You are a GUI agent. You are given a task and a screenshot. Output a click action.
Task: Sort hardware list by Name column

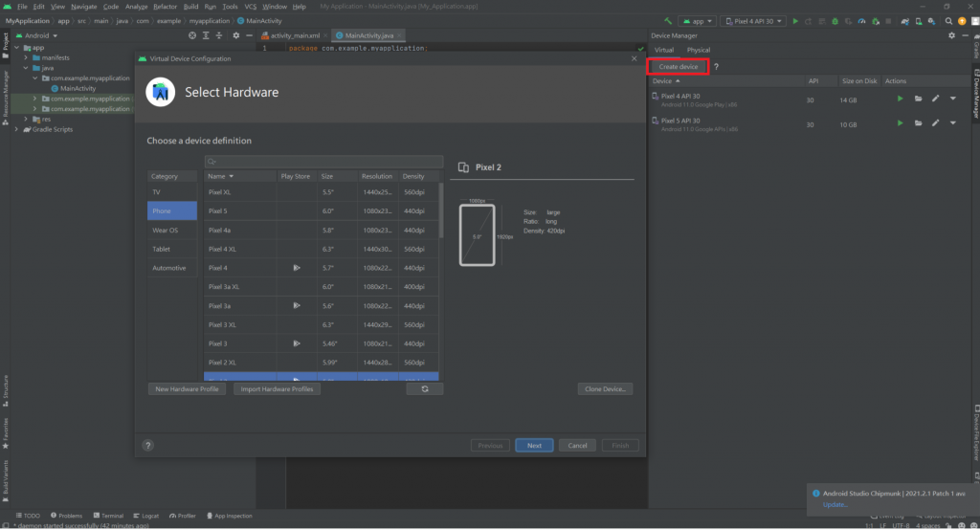240,176
